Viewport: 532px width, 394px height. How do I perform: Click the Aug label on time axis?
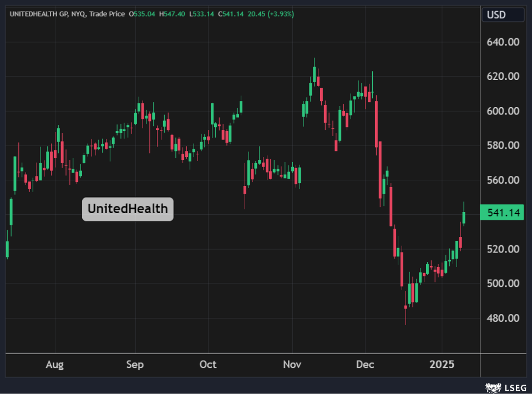coord(54,365)
